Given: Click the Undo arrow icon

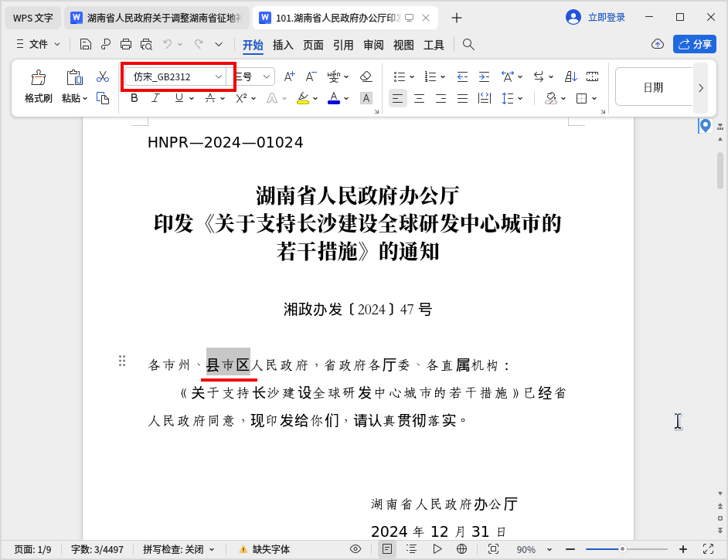Looking at the screenshot, I should click(168, 44).
